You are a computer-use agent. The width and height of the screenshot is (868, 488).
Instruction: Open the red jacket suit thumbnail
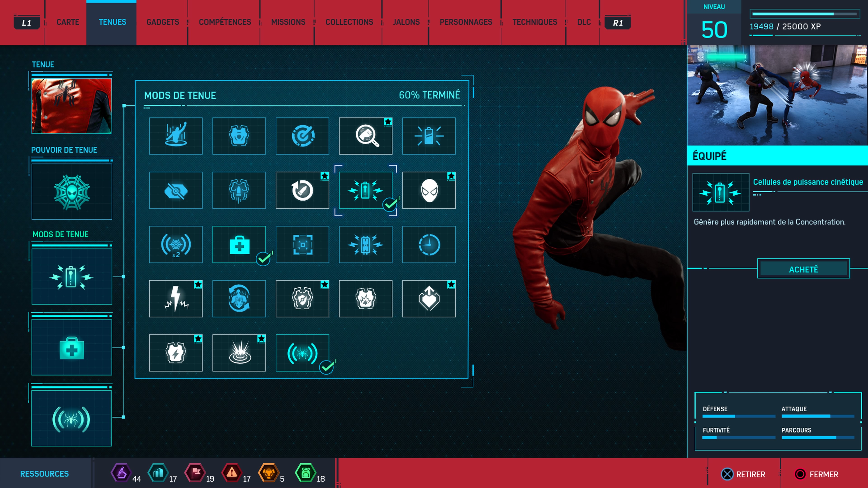72,106
